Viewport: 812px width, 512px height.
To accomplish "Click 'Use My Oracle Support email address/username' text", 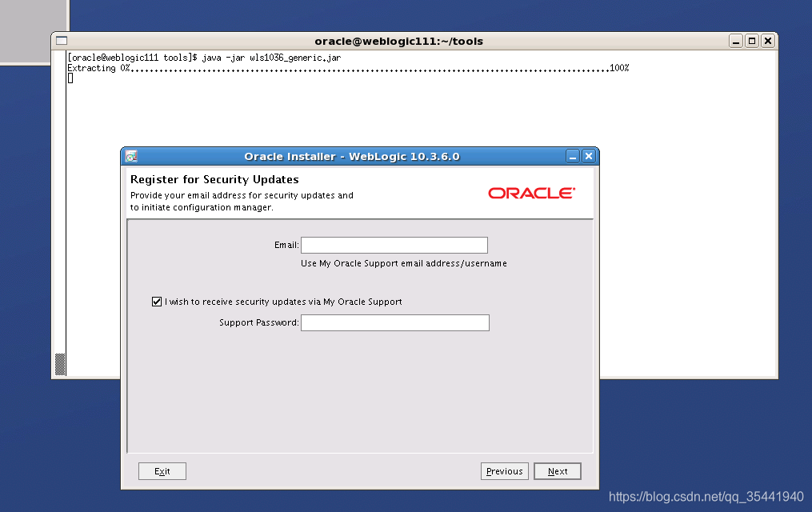I will (404, 263).
